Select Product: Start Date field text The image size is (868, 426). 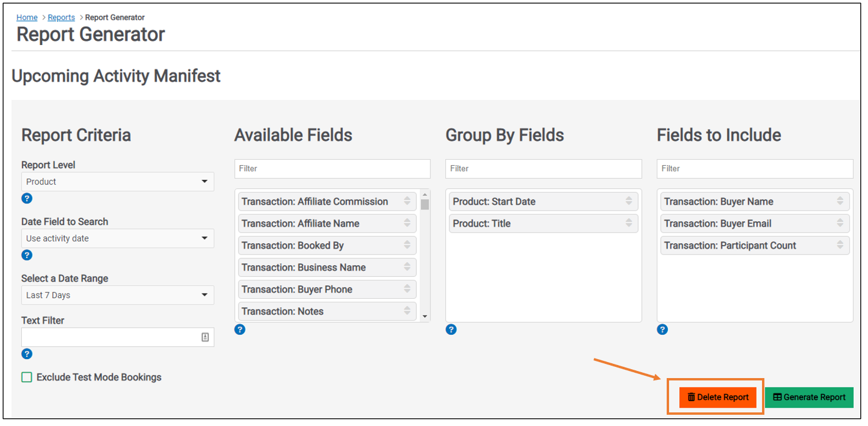pyautogui.click(x=494, y=201)
